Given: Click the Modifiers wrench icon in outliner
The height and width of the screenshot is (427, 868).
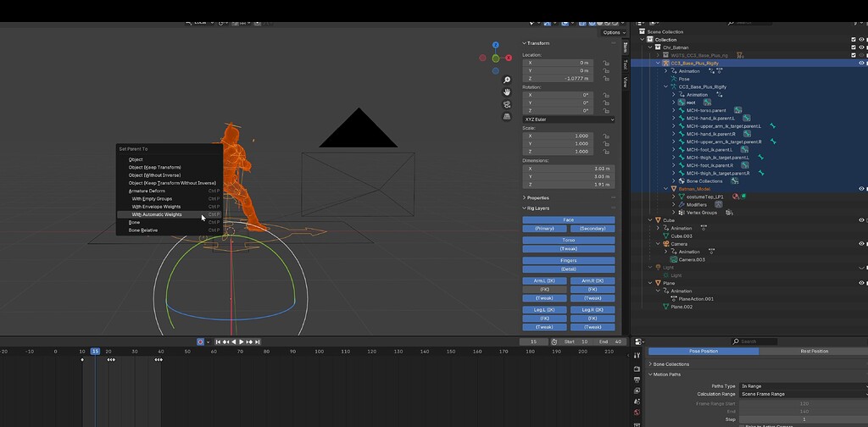Looking at the screenshot, I should (682, 205).
